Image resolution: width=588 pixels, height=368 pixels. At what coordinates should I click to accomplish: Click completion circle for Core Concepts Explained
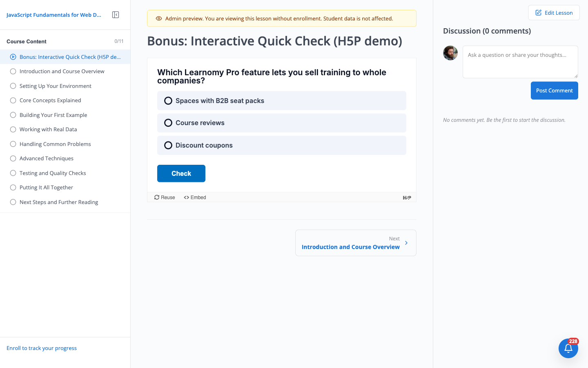coord(13,101)
